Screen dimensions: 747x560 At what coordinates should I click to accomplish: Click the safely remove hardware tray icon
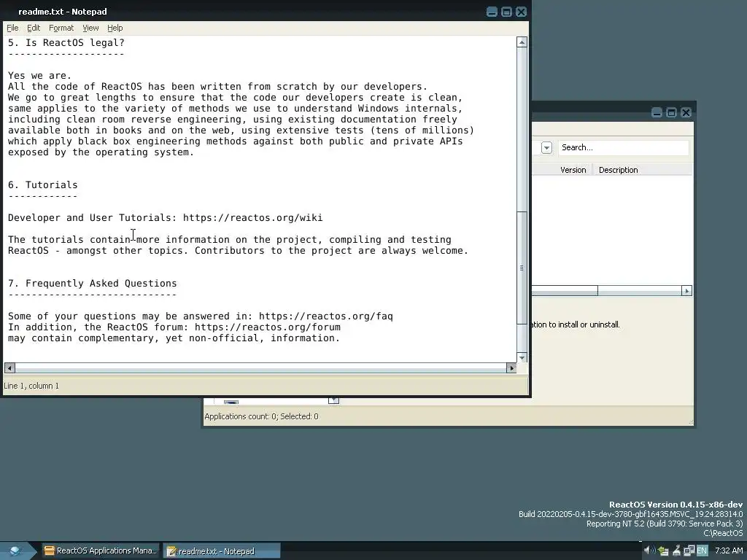(662, 551)
